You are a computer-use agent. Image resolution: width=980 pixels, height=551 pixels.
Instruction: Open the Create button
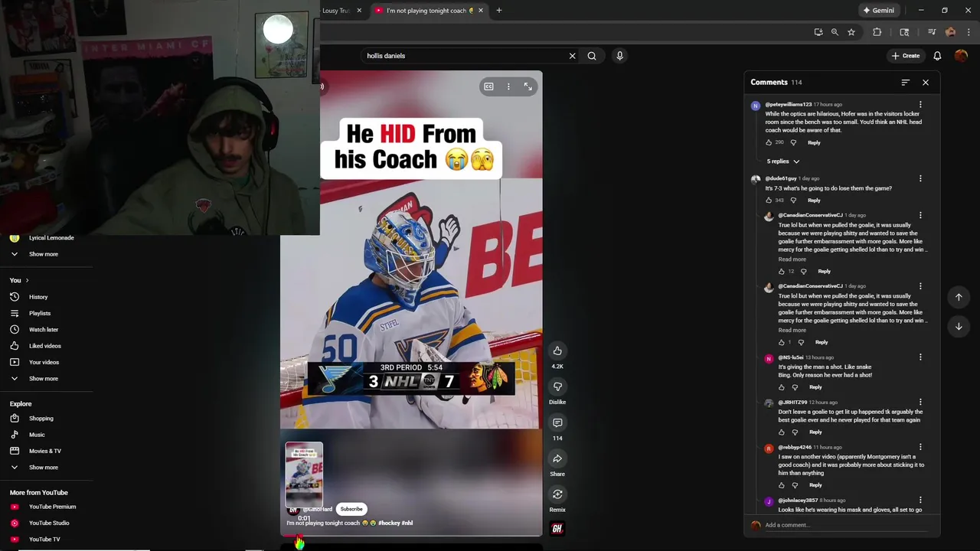click(906, 56)
